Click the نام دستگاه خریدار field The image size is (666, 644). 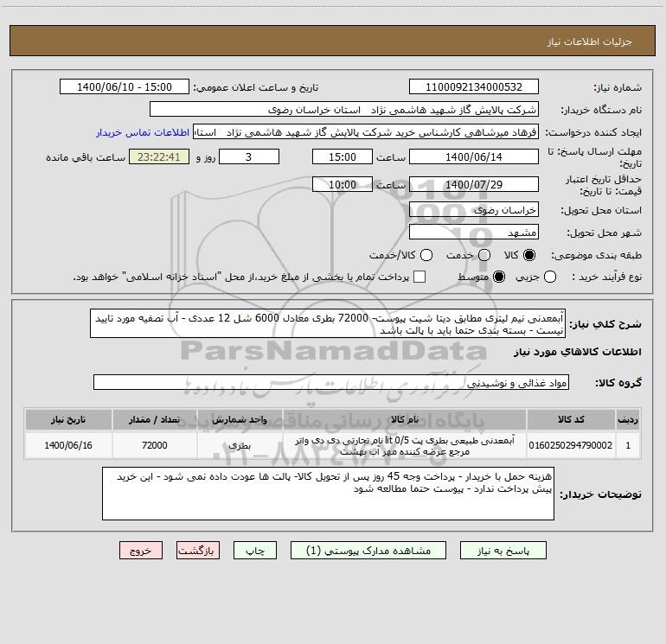[344, 110]
